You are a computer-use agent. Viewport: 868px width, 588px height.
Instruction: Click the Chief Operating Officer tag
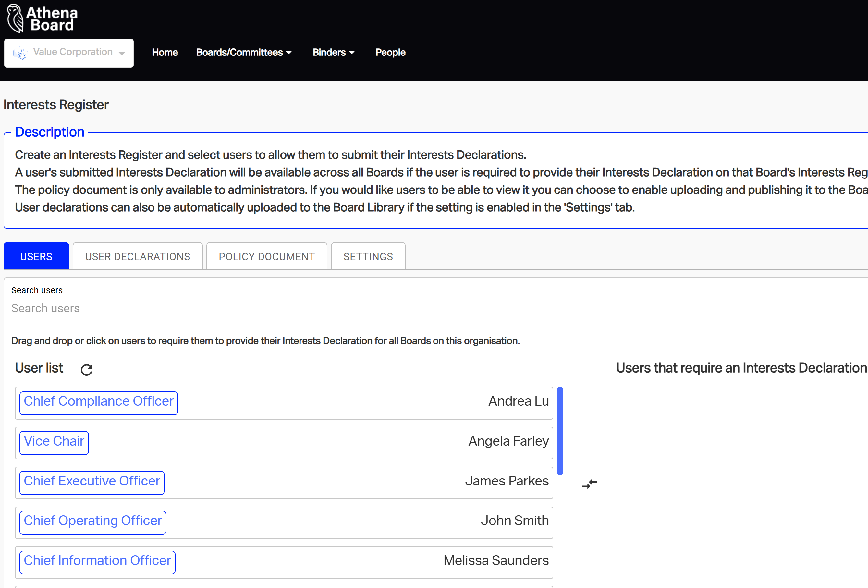point(92,522)
